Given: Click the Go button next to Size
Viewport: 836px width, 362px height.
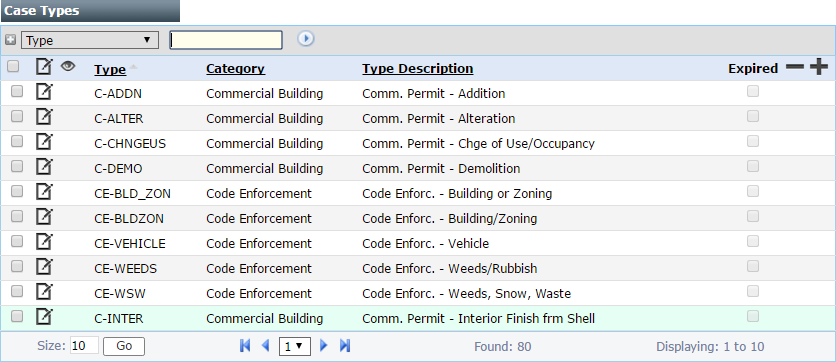Looking at the screenshot, I should [124, 346].
